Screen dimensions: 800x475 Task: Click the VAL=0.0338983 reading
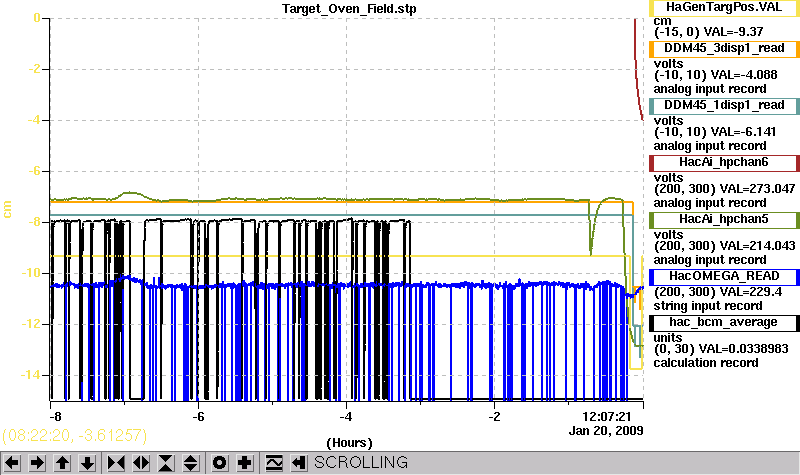coord(743,349)
